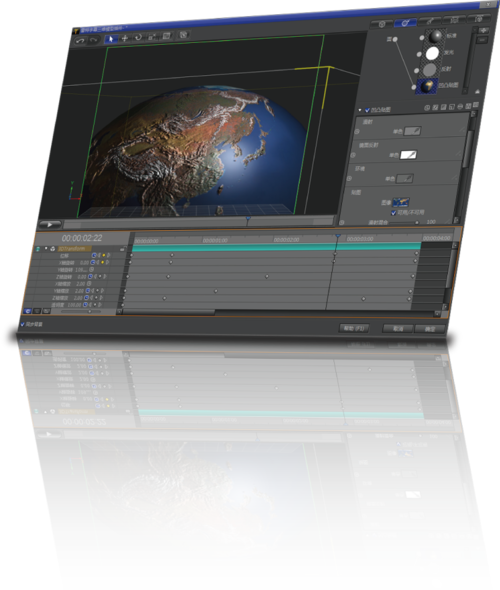Click next keyframe arrow on position row
The height and width of the screenshot is (590, 500).
click(108, 255)
